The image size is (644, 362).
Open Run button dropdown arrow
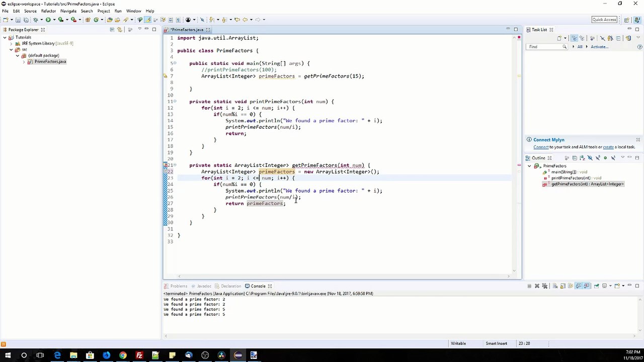point(54,20)
